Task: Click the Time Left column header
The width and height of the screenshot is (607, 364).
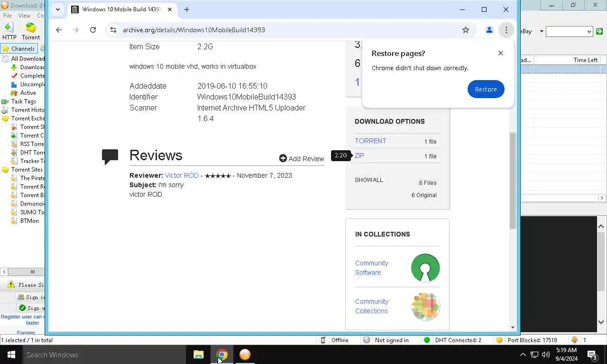Action: tap(585, 60)
